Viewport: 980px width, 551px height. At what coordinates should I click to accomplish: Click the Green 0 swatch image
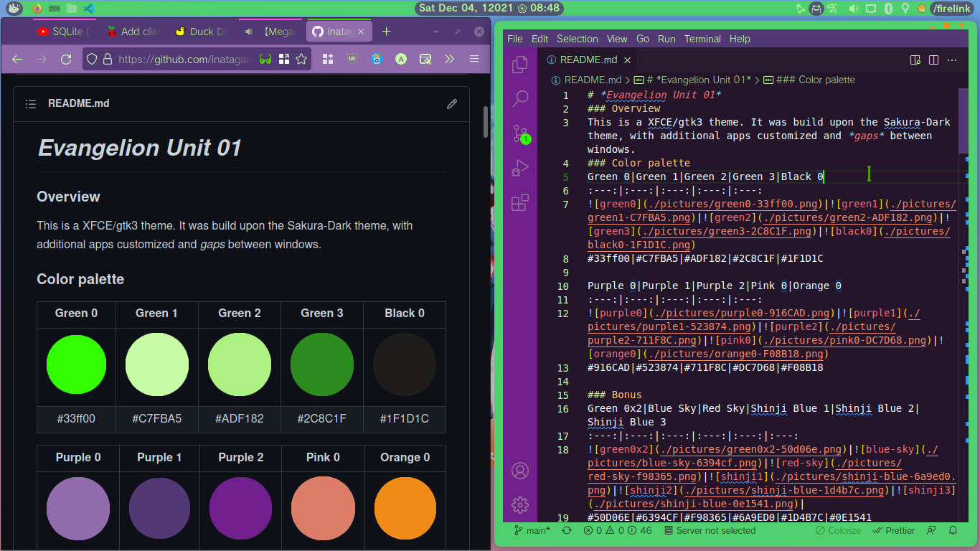[x=76, y=364]
